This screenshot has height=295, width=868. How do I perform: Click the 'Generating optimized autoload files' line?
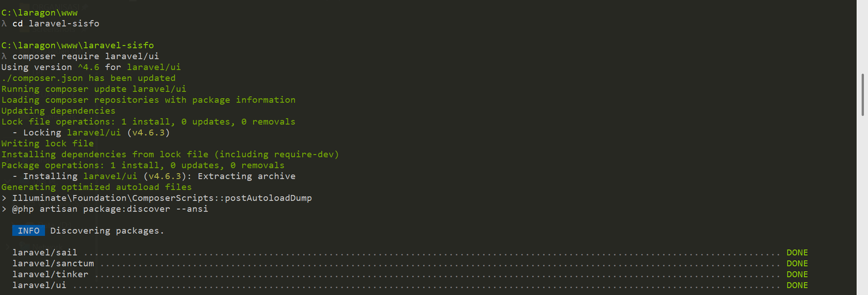click(97, 187)
